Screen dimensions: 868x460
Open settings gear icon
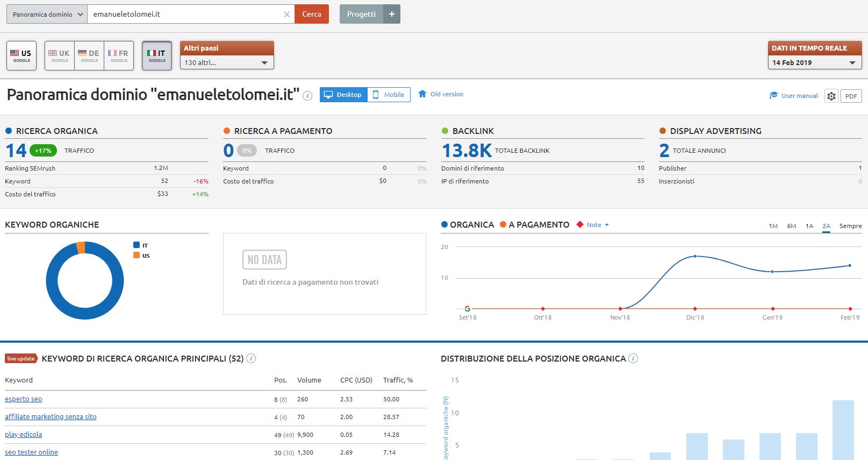point(831,96)
